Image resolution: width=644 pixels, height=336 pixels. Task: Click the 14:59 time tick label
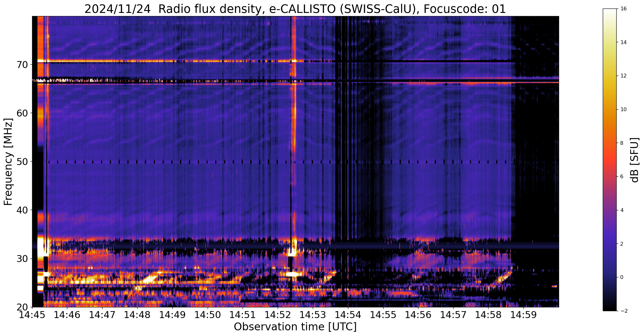coord(524,315)
